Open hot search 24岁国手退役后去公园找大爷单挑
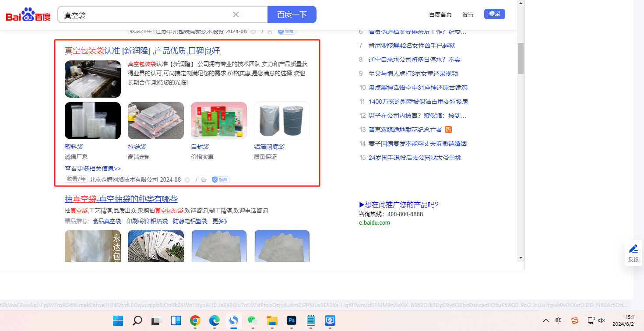This screenshot has height=331, width=644. tap(415, 158)
